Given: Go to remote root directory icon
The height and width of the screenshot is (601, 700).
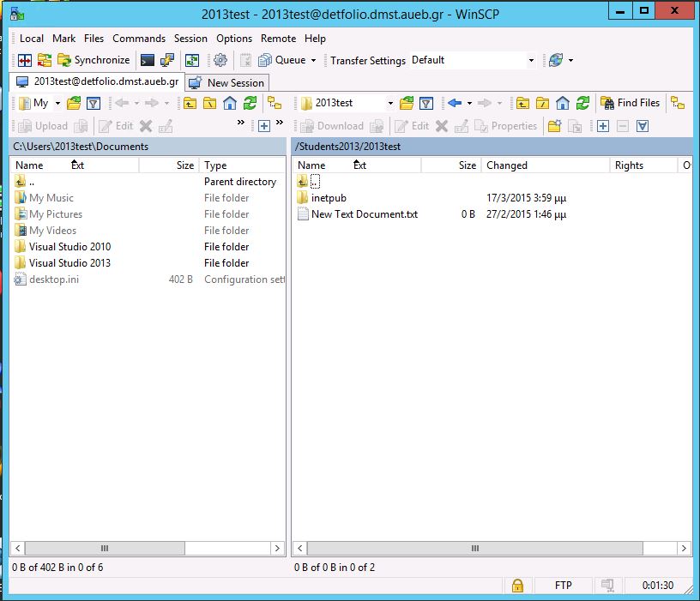Looking at the screenshot, I should click(542, 104).
